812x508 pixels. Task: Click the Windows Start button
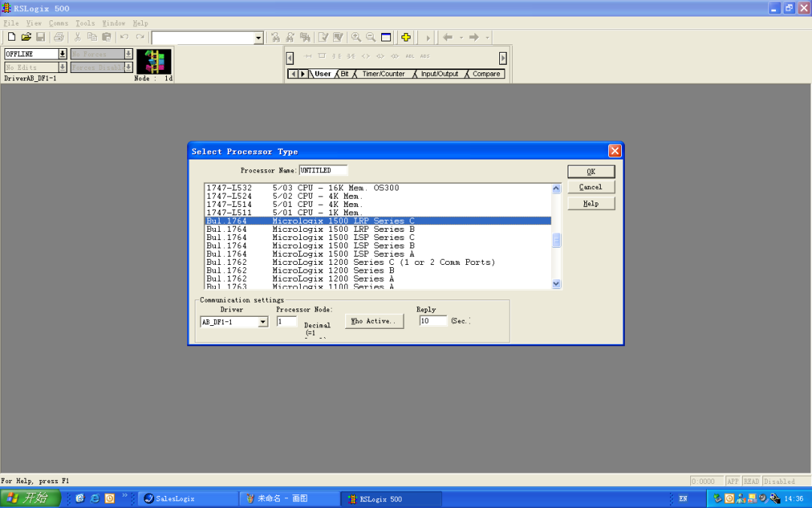coord(30,499)
